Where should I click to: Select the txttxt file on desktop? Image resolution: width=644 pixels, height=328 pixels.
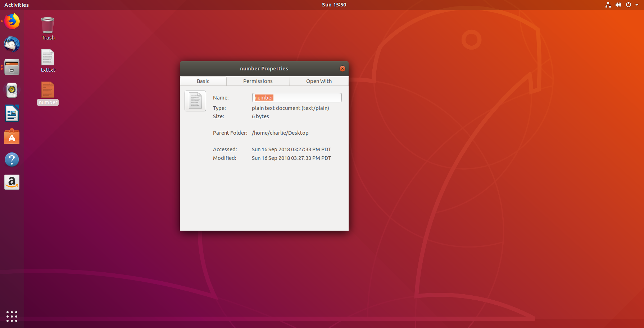48,61
